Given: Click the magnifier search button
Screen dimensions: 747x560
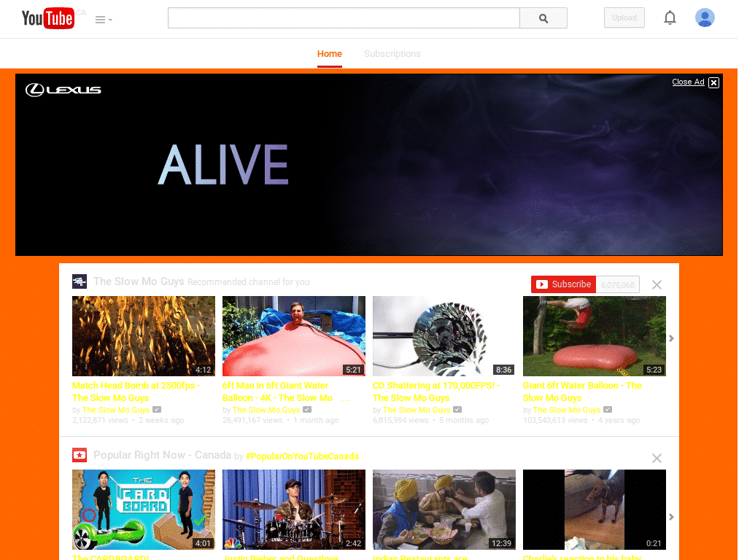Looking at the screenshot, I should pos(543,18).
